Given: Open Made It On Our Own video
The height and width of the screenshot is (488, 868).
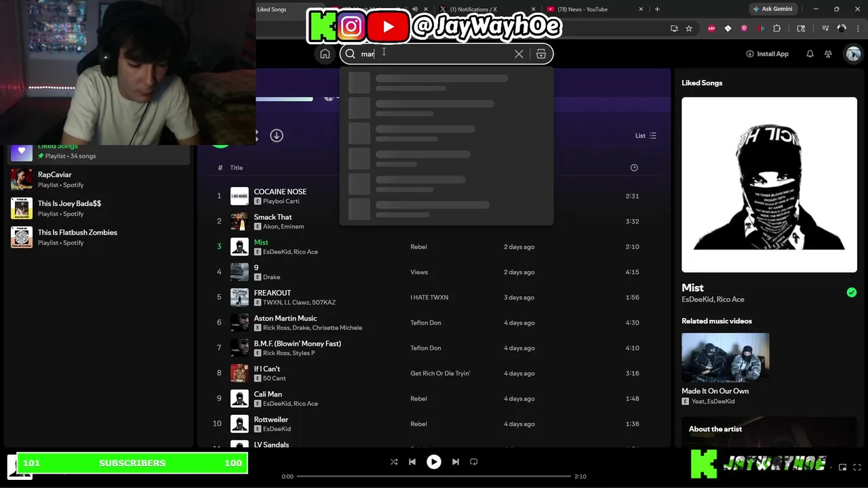Looking at the screenshot, I should click(725, 357).
